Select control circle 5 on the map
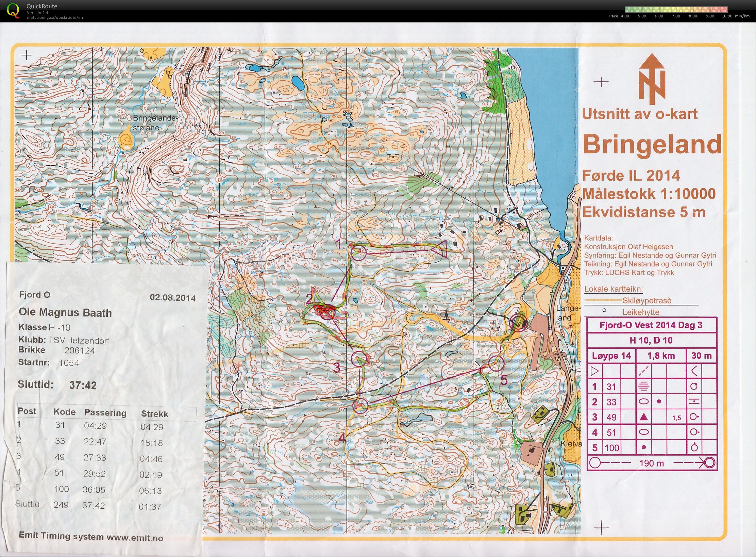Viewport: 756px width, 557px height. point(496,363)
